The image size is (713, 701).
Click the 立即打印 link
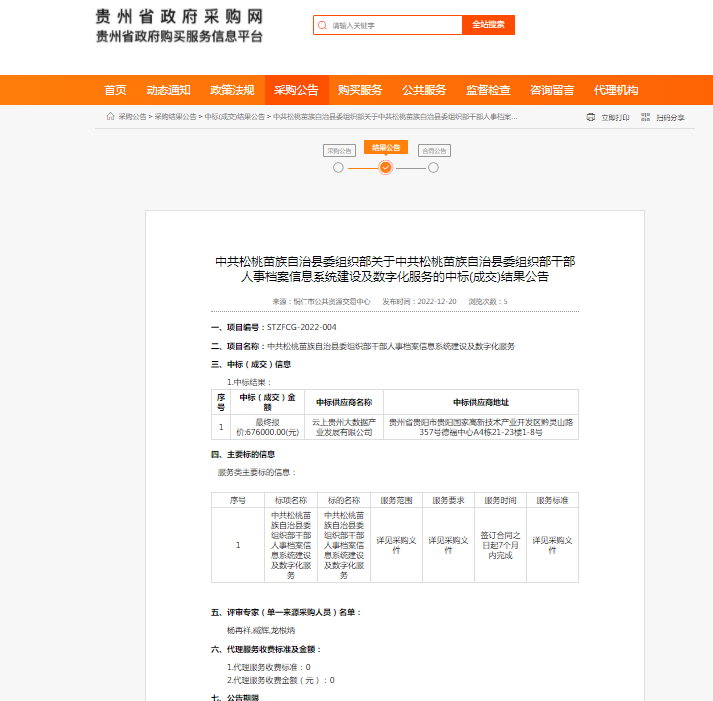(x=615, y=118)
